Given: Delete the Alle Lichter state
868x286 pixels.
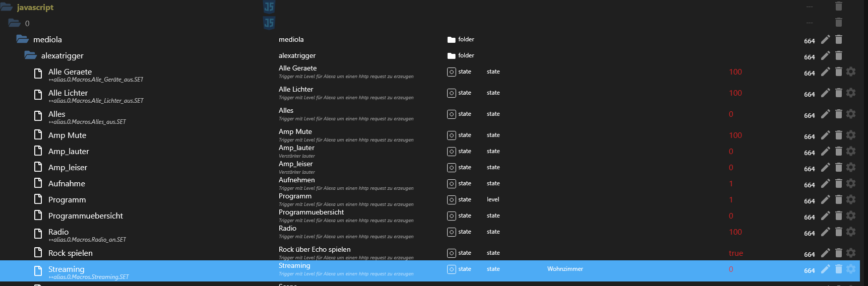Looking at the screenshot, I should click(839, 93).
